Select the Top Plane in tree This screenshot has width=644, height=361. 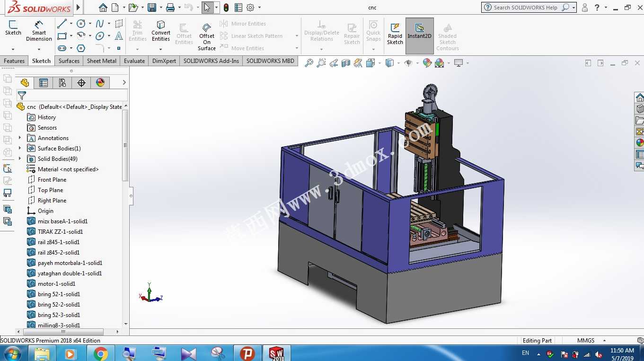50,190
